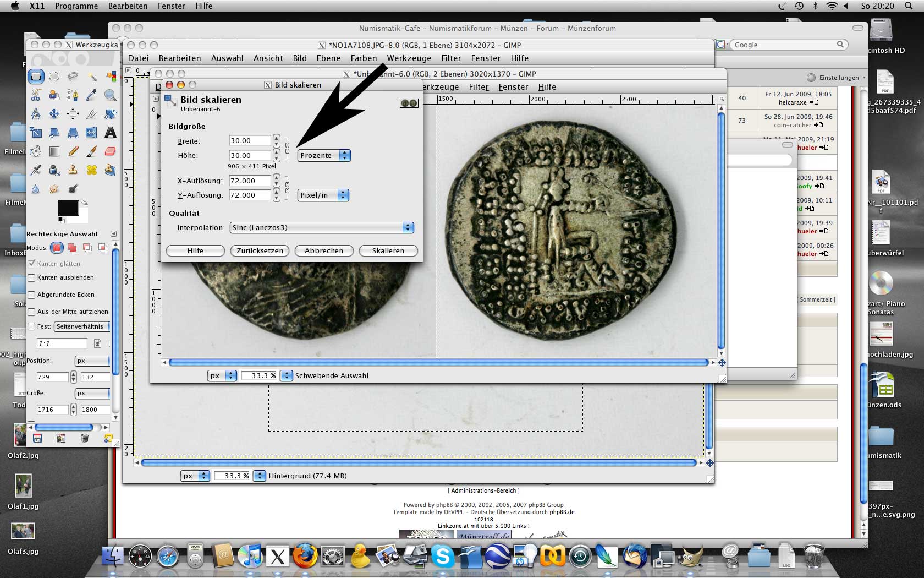Choose the Move tool
Viewport: 924px width, 578px height.
pos(54,114)
